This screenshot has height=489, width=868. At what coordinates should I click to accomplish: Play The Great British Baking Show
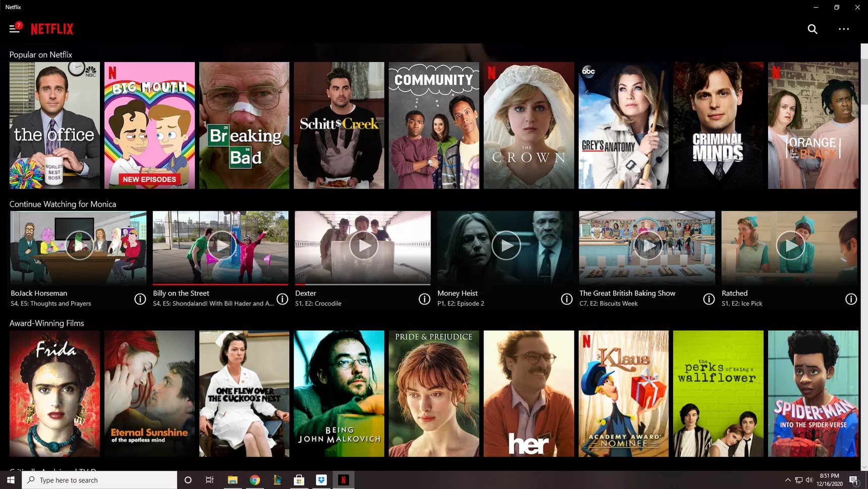(x=648, y=246)
